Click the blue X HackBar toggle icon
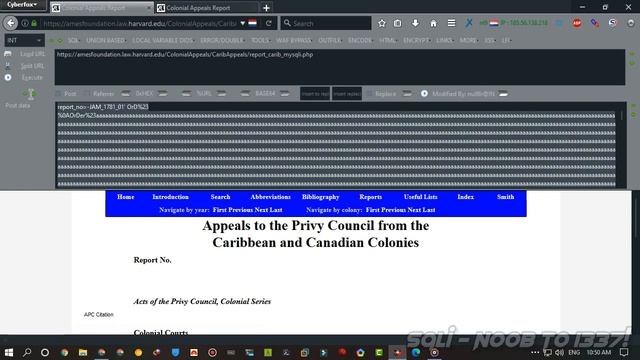This screenshot has width=640, height=360. (469, 23)
